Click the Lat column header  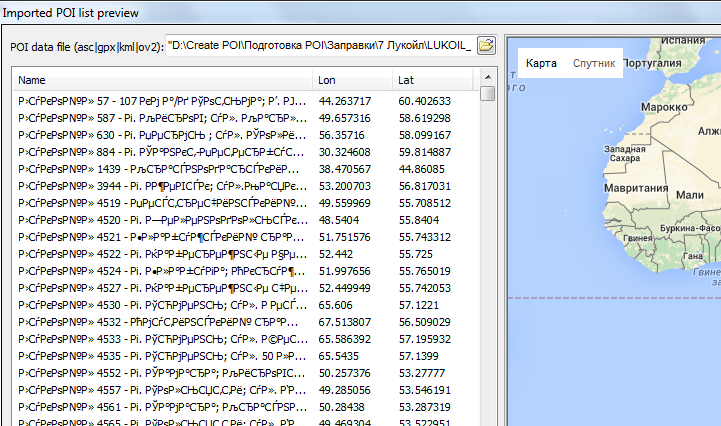[432, 79]
